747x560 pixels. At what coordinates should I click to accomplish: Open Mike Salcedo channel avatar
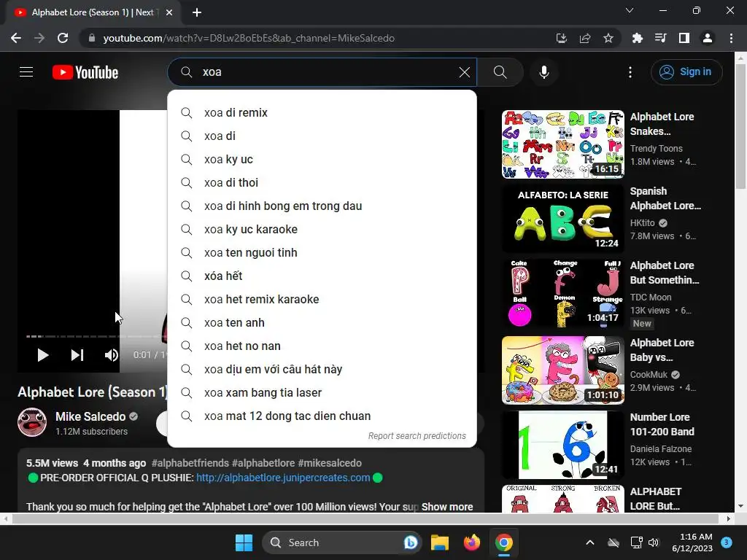pyautogui.click(x=32, y=422)
